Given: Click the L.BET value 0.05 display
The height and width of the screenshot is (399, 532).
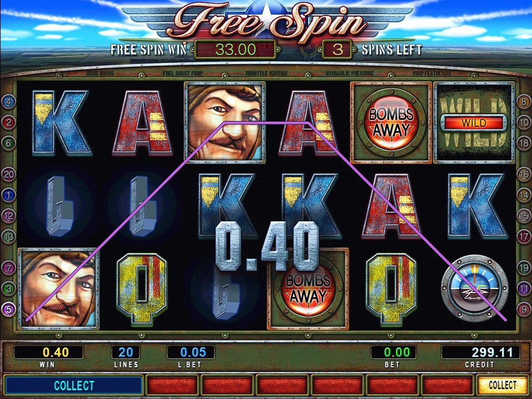Looking at the screenshot, I should 191,352.
